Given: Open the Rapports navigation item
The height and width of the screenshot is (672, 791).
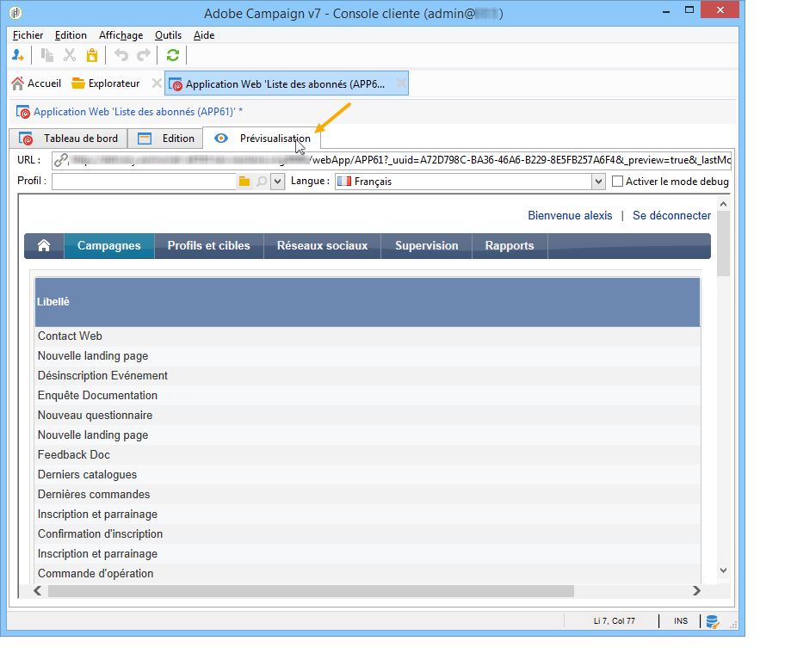Looking at the screenshot, I should (x=510, y=245).
